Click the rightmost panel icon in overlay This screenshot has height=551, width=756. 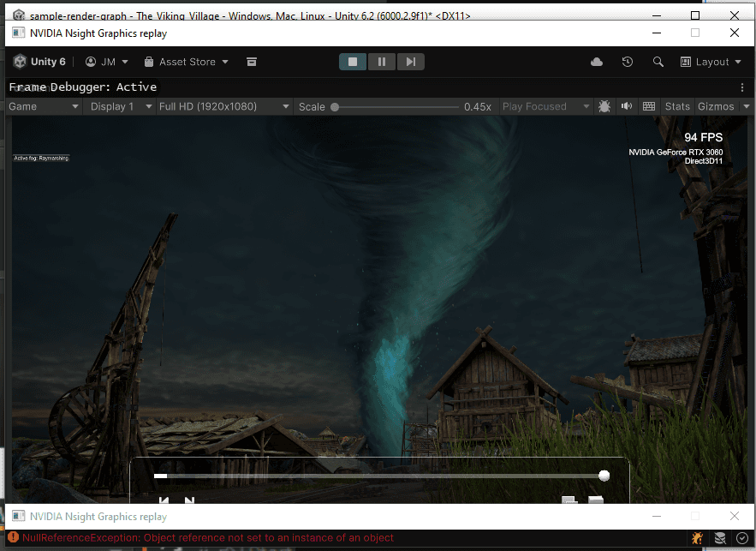(595, 500)
